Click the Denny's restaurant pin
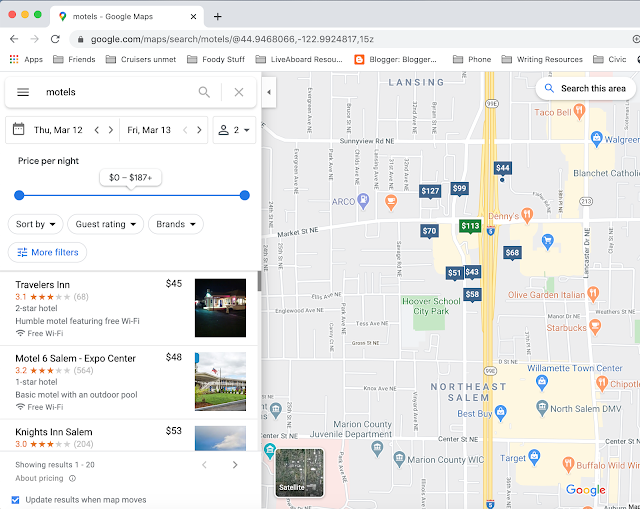Viewport: 640px width, 509px height. (x=527, y=215)
